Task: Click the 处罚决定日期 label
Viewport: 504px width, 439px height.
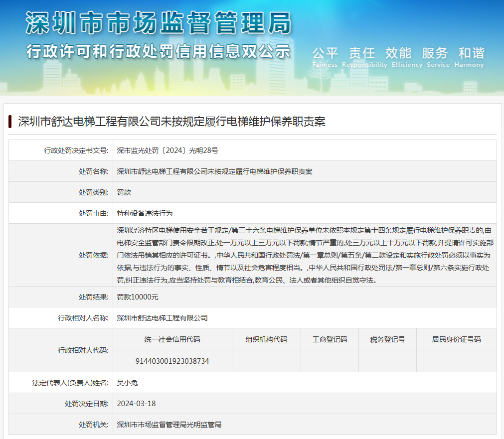Action: click(87, 404)
